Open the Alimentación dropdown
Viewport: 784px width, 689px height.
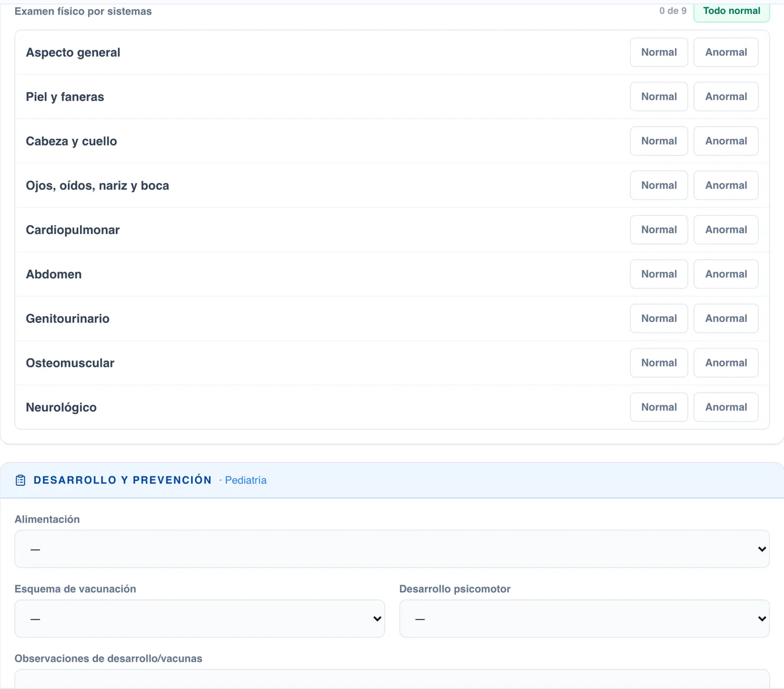click(x=392, y=549)
